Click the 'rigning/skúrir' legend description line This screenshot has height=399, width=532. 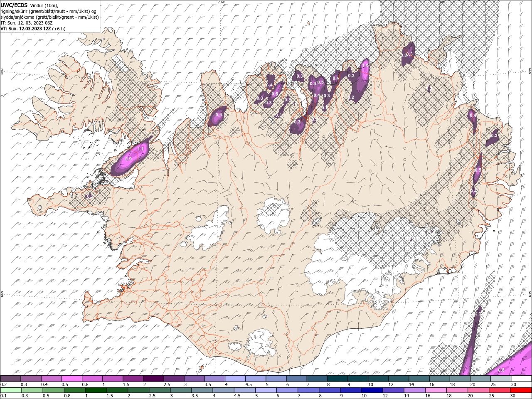48,11
